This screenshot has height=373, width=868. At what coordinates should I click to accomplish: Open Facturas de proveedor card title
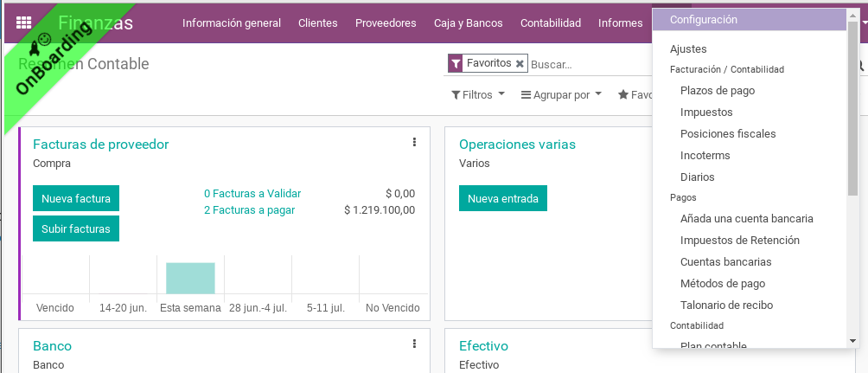[x=101, y=145]
